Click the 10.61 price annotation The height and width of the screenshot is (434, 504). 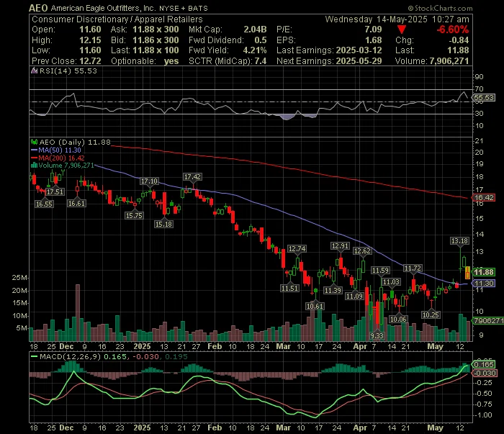[315, 306]
